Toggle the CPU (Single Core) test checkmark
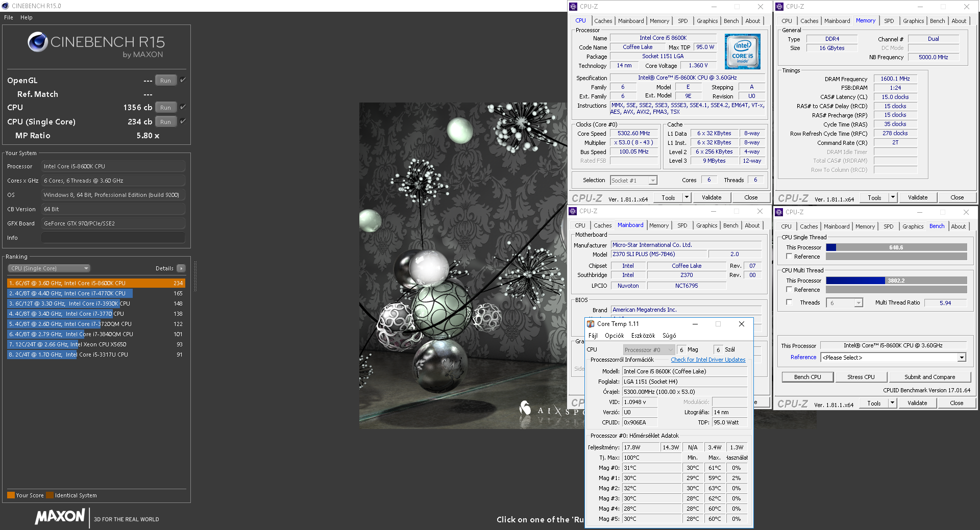Image resolution: width=980 pixels, height=530 pixels. pos(183,121)
